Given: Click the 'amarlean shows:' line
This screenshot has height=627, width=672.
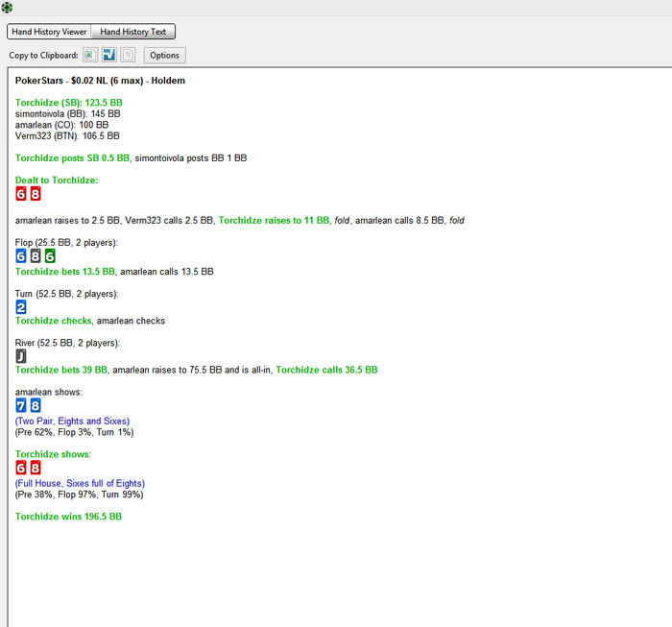Looking at the screenshot, I should [x=49, y=392].
